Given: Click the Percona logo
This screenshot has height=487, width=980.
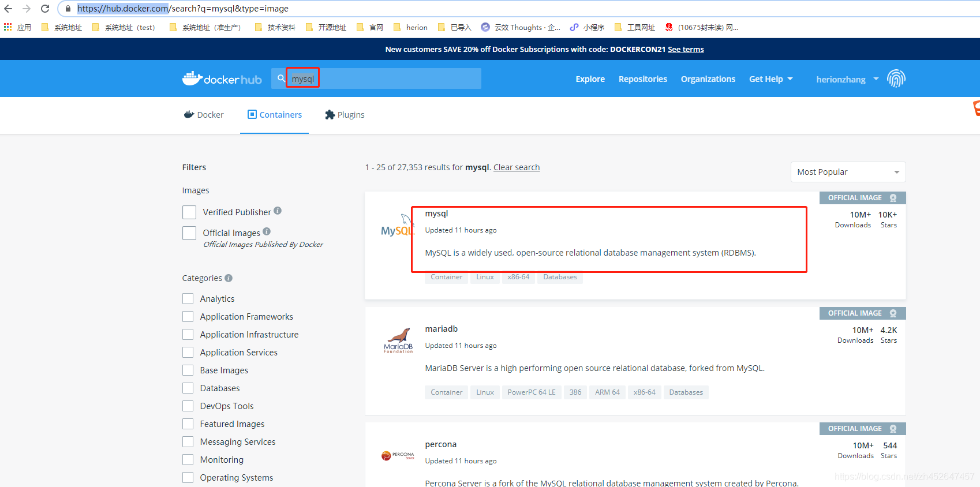Looking at the screenshot, I should point(398,456).
